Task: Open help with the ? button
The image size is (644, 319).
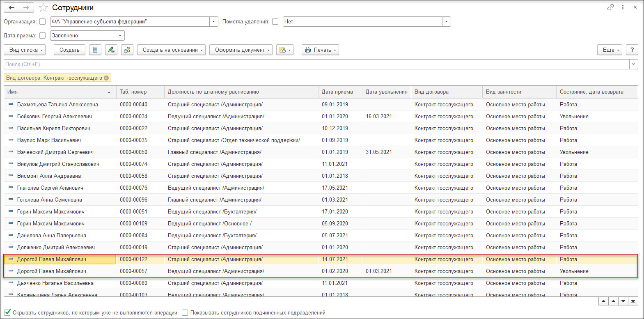Action: [x=632, y=50]
